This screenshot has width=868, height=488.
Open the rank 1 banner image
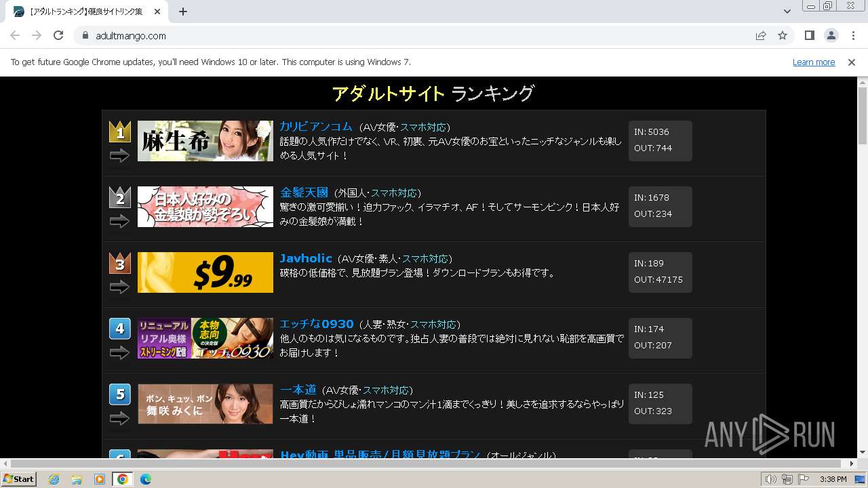205,141
